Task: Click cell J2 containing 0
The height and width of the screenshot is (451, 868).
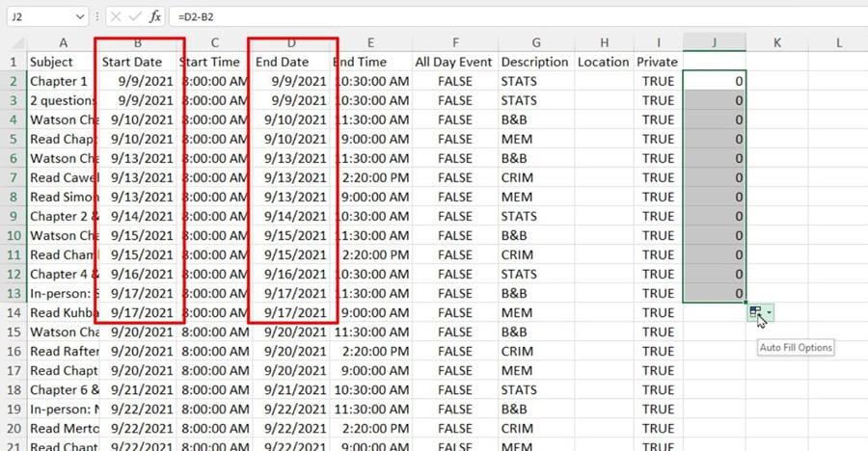Action: (x=714, y=81)
